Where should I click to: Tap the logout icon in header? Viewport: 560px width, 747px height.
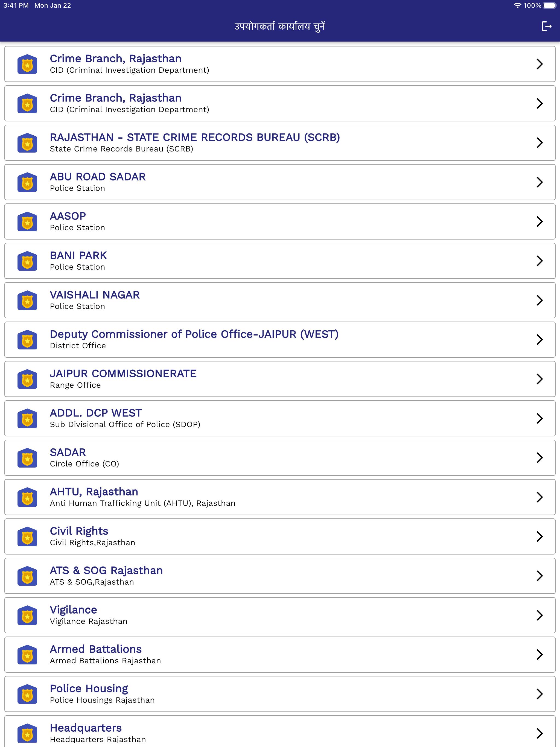(x=547, y=26)
